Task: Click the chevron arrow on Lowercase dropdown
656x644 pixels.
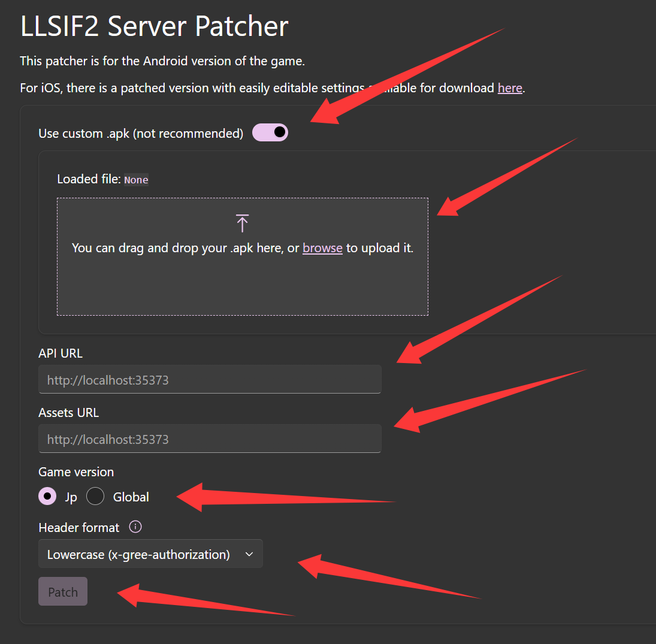Action: (x=249, y=555)
